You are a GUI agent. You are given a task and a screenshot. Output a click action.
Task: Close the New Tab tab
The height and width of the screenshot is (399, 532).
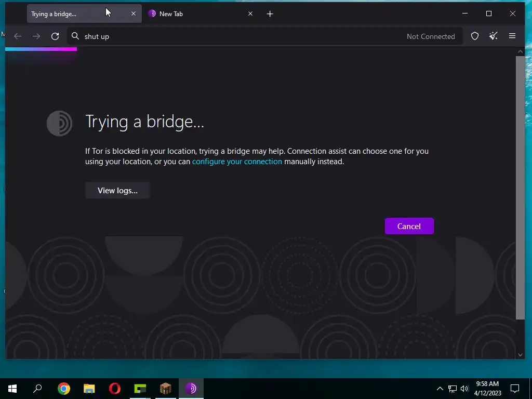coord(250,14)
